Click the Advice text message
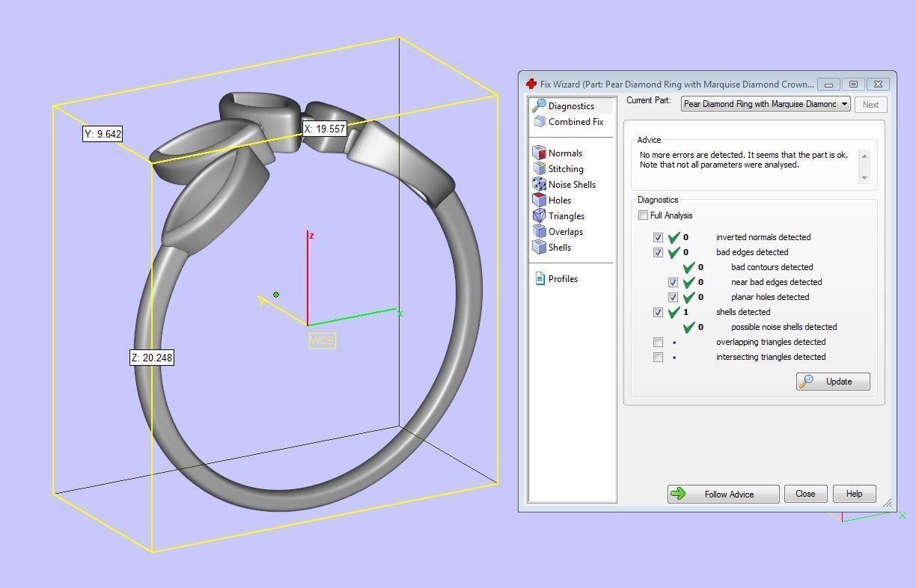Viewport: 916px width, 588px height. (744, 160)
